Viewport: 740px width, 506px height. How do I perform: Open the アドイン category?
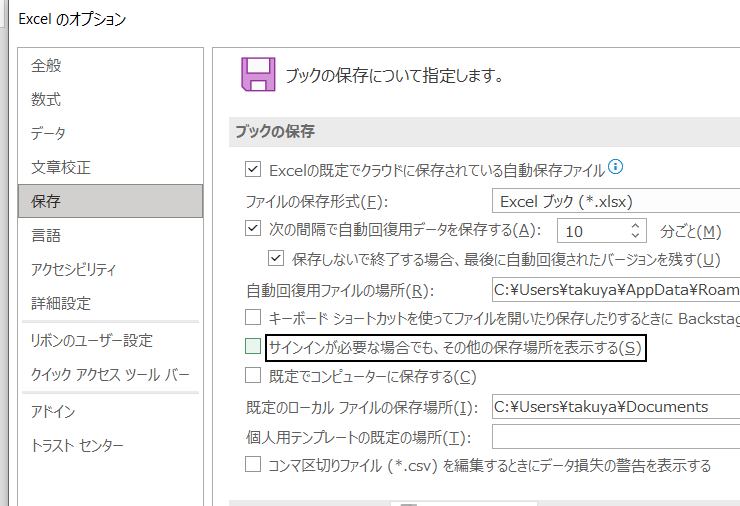coord(110,412)
